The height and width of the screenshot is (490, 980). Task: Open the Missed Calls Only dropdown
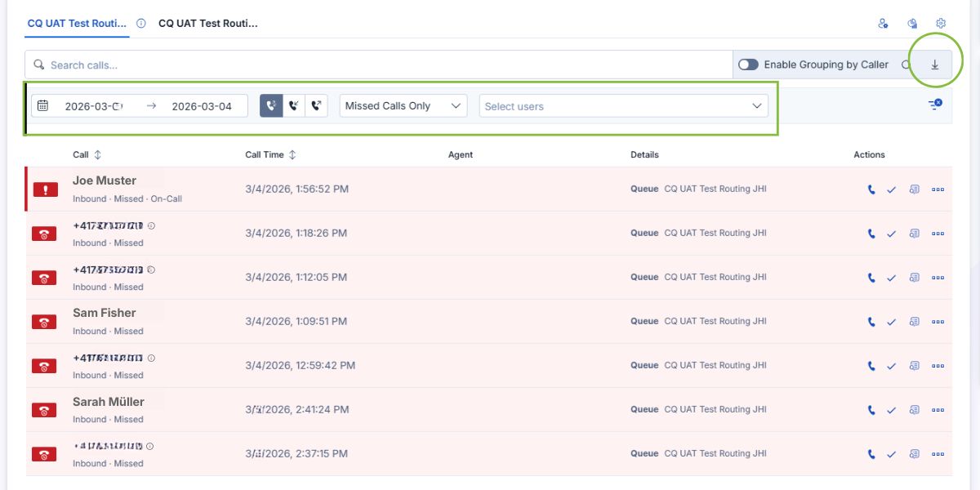pyautogui.click(x=403, y=105)
